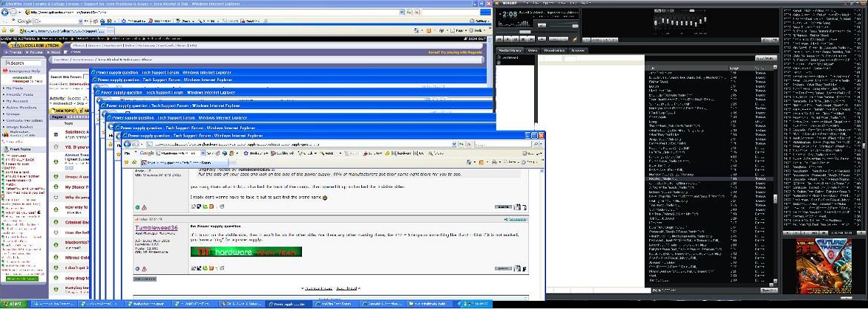Viewport: 868px width, 309px height.
Task: Click Winamp's eject/open file button
Action: [x=542, y=39]
